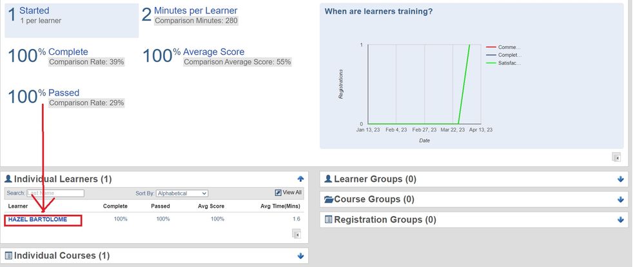Viewport: 644px width, 267px height.
Task: Open HAZEL BARTOLOME learner link
Action: click(37, 219)
